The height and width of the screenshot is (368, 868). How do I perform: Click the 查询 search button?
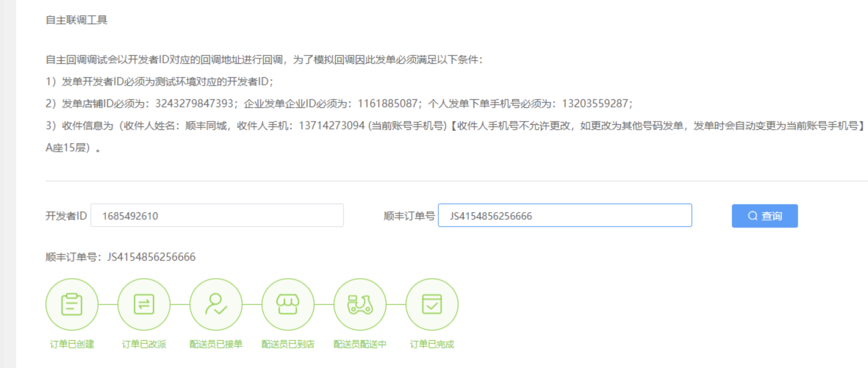(765, 216)
